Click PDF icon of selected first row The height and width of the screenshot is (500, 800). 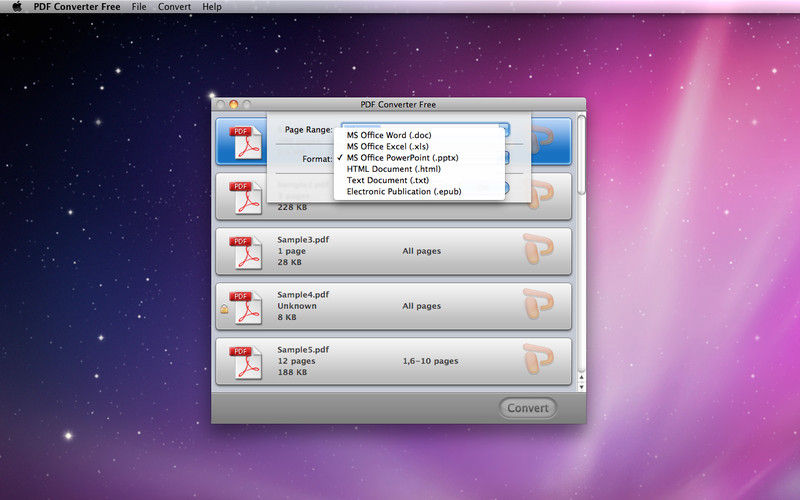246,142
